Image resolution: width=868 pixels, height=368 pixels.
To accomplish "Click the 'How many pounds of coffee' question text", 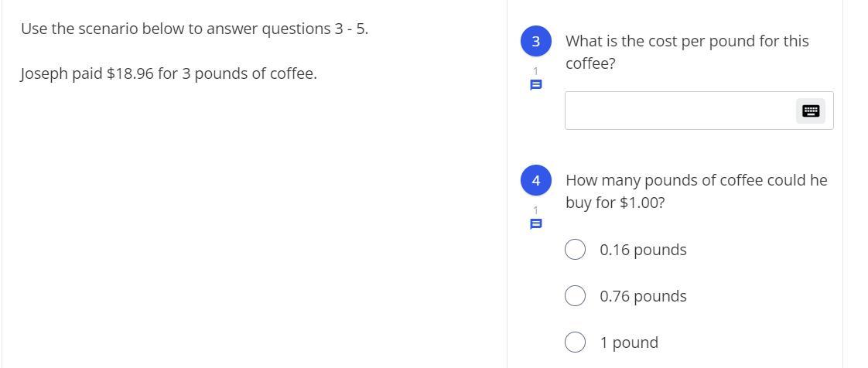I will pos(696,180).
